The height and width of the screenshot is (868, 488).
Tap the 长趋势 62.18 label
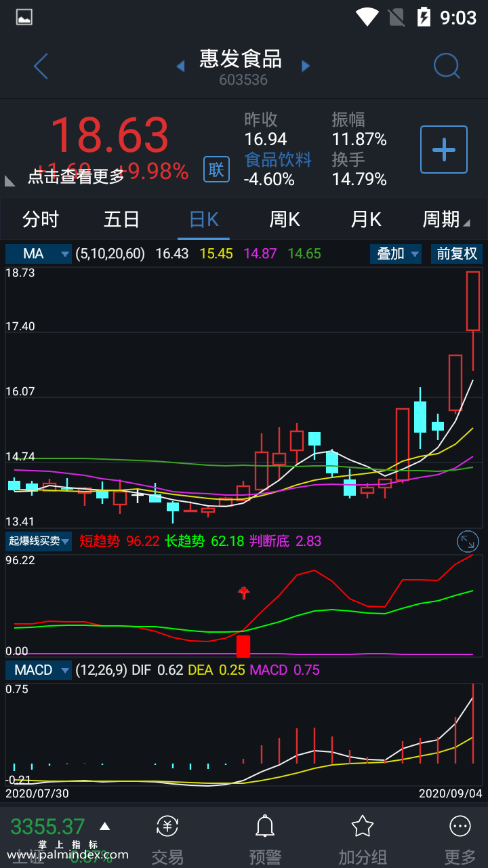tap(205, 541)
